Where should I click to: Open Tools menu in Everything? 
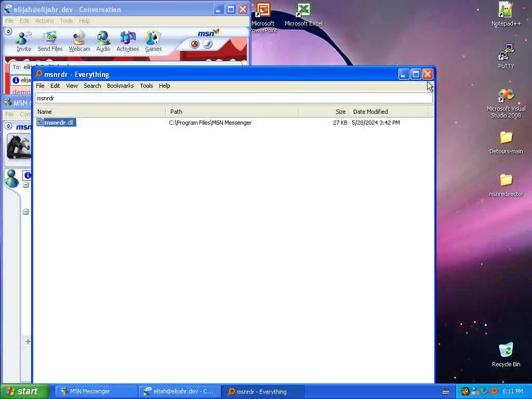(146, 86)
